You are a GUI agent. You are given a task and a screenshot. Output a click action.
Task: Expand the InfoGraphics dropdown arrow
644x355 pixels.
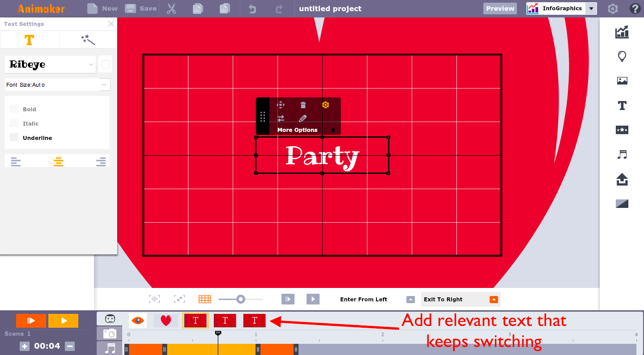591,8
